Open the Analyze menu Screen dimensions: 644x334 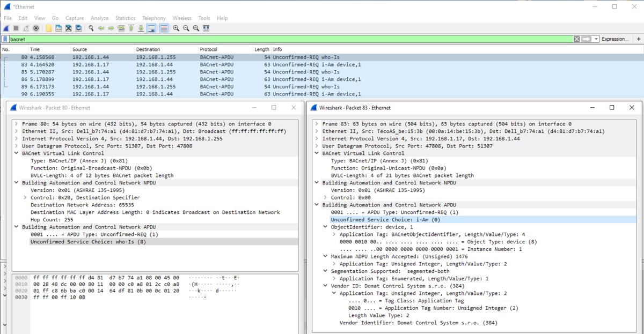point(99,18)
